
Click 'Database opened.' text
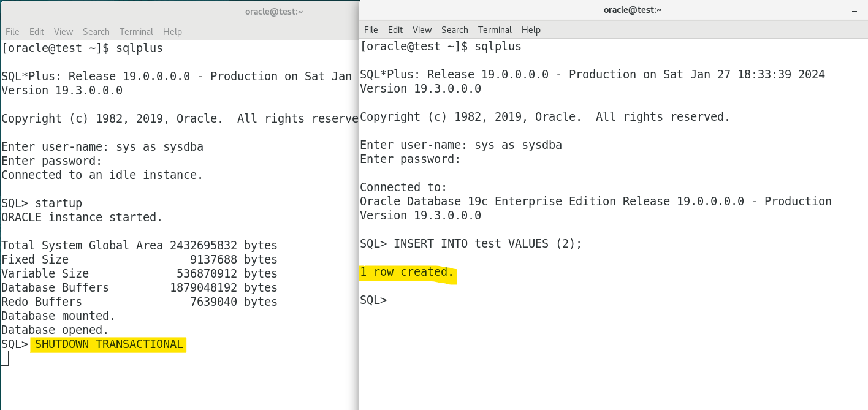55,330
